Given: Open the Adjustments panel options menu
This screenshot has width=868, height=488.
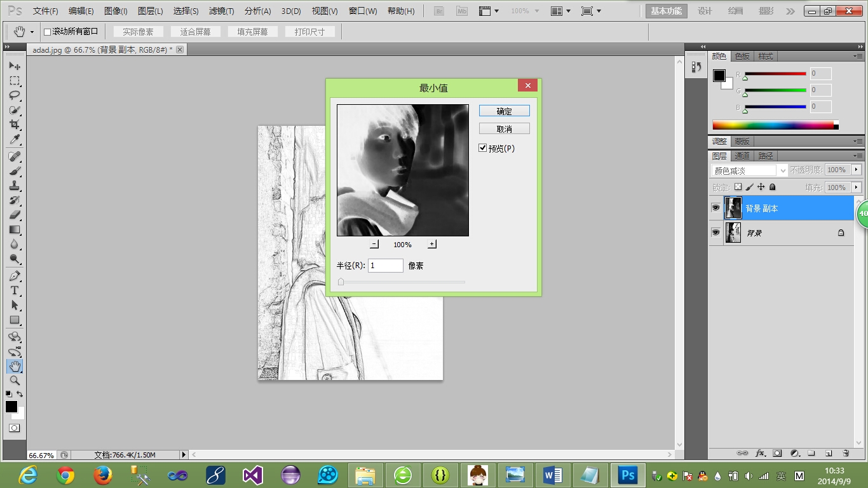Looking at the screenshot, I should coord(858,141).
